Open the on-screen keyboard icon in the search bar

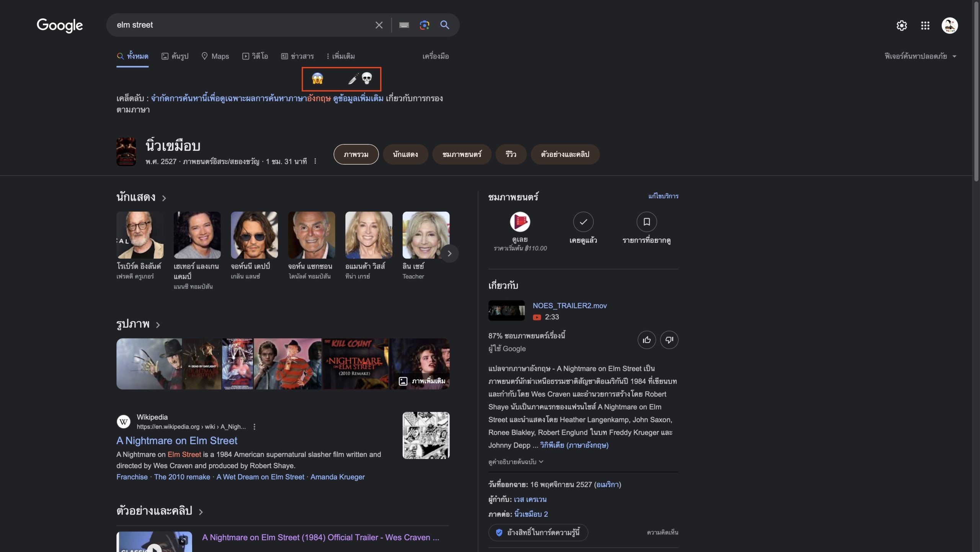pos(404,25)
